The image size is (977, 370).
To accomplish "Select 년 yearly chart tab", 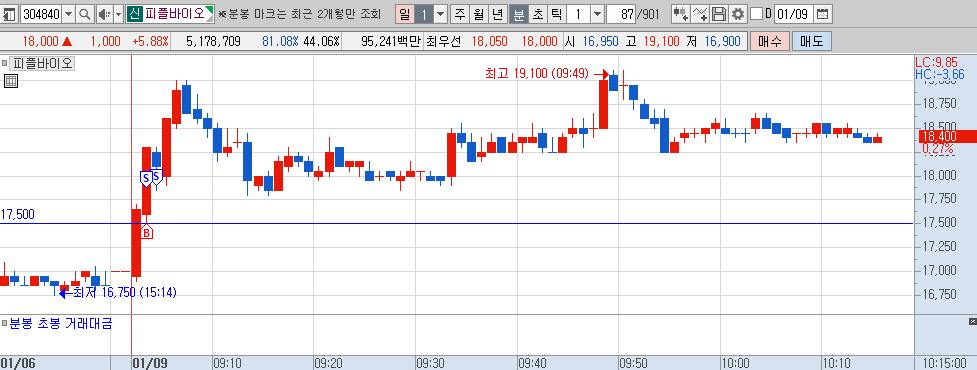I will coord(497,14).
